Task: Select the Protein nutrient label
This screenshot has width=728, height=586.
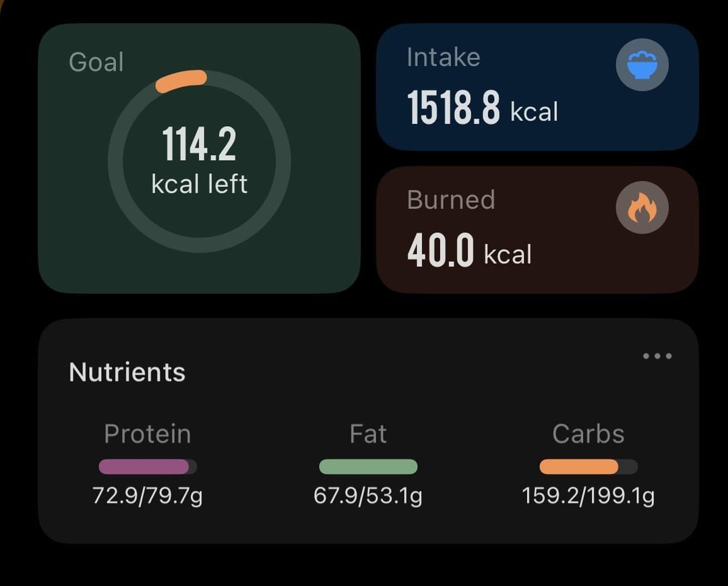Action: coord(148,434)
